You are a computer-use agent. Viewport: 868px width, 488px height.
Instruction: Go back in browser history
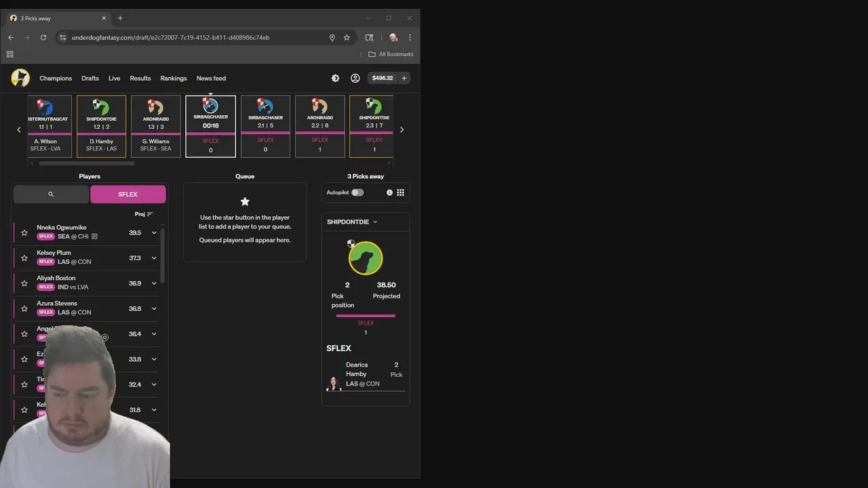[11, 37]
